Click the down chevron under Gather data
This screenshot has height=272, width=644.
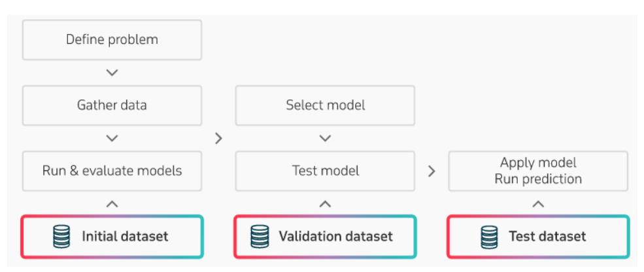click(112, 139)
